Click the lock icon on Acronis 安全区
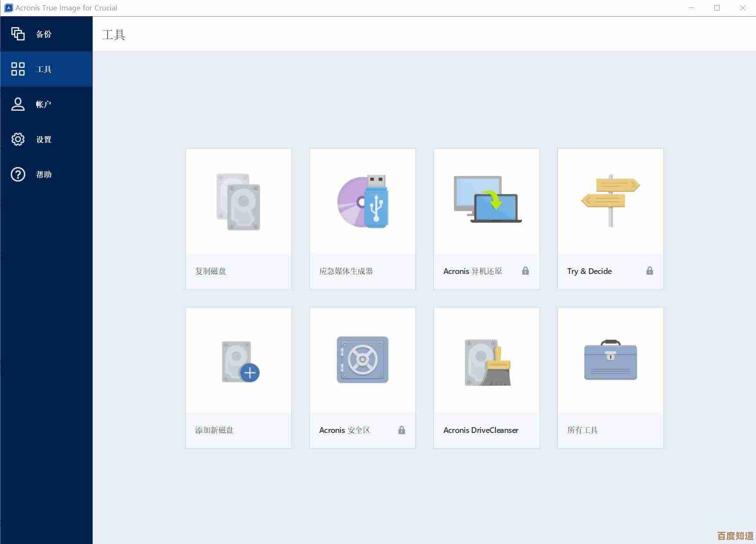This screenshot has height=544, width=756. tap(401, 430)
